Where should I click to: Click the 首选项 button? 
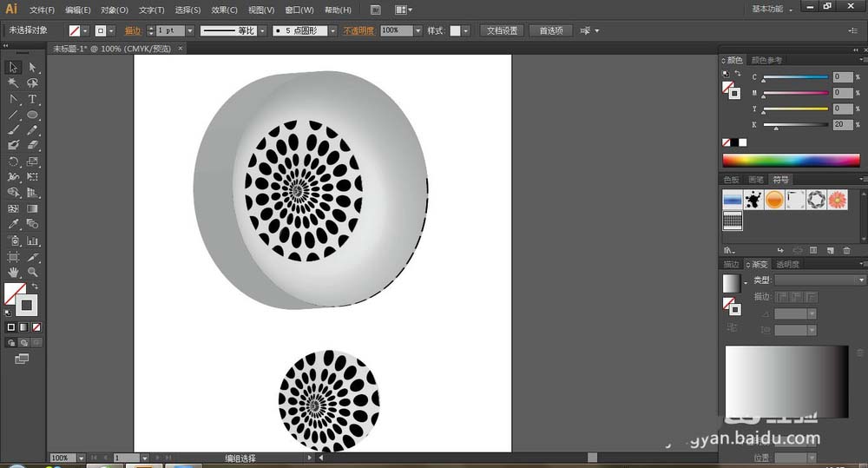coord(550,30)
